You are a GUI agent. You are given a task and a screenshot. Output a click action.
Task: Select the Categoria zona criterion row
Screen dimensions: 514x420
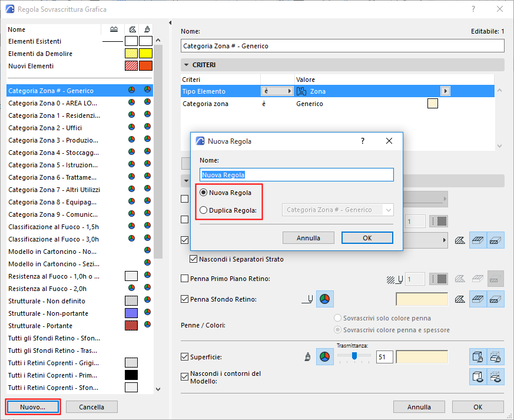pos(337,104)
